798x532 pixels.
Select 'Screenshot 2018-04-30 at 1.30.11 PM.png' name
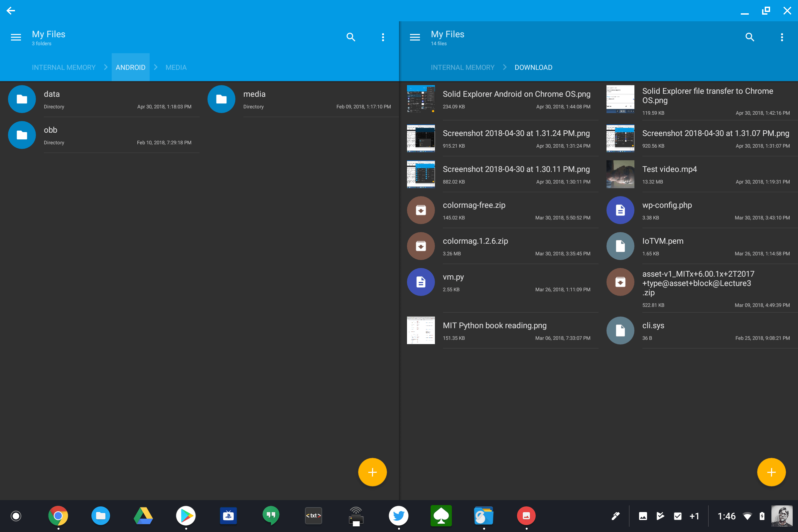(516, 169)
